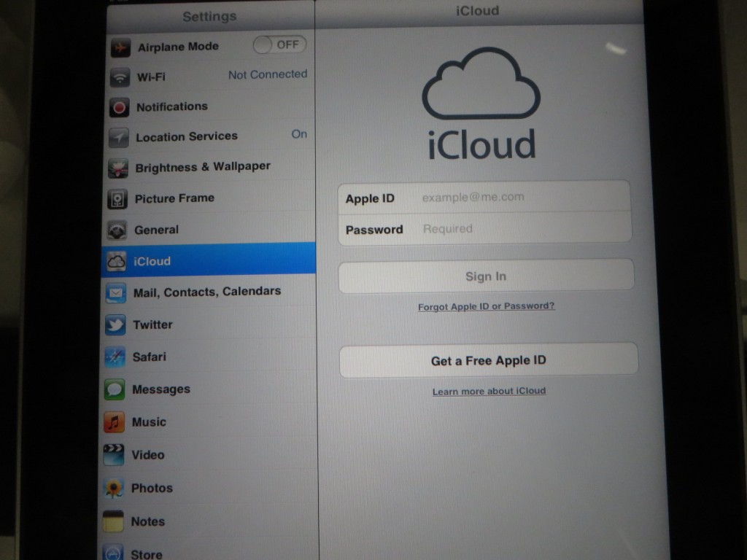Open Twitter settings
The height and width of the screenshot is (560, 747).
point(209,324)
